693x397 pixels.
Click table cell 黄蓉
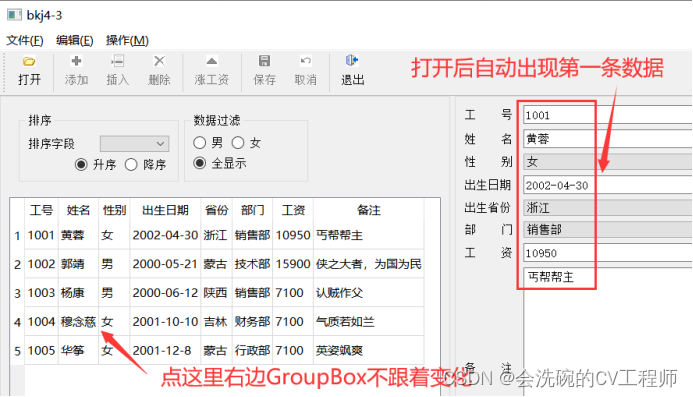point(78,235)
